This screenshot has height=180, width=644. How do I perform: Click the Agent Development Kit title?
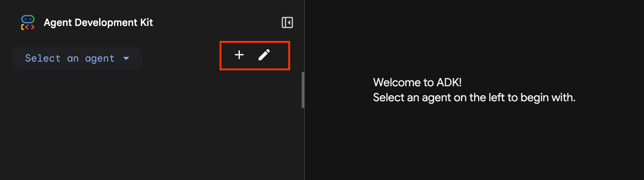click(99, 22)
